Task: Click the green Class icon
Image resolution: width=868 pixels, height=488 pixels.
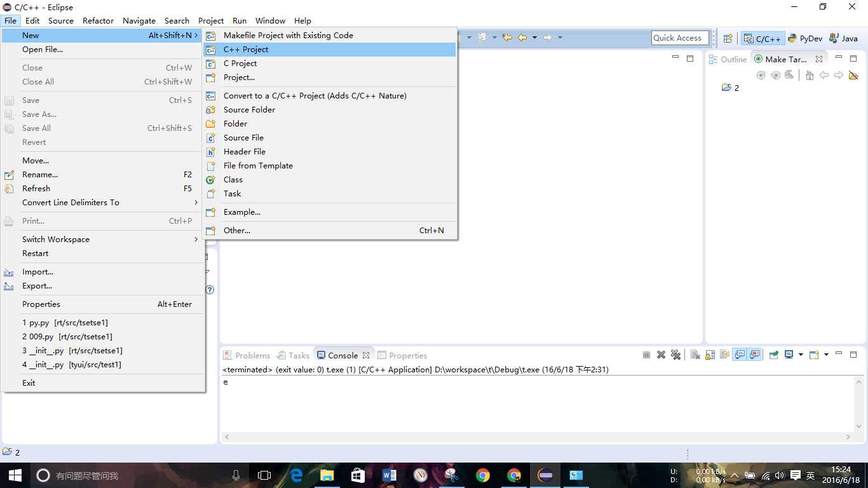Action: pyautogui.click(x=211, y=180)
